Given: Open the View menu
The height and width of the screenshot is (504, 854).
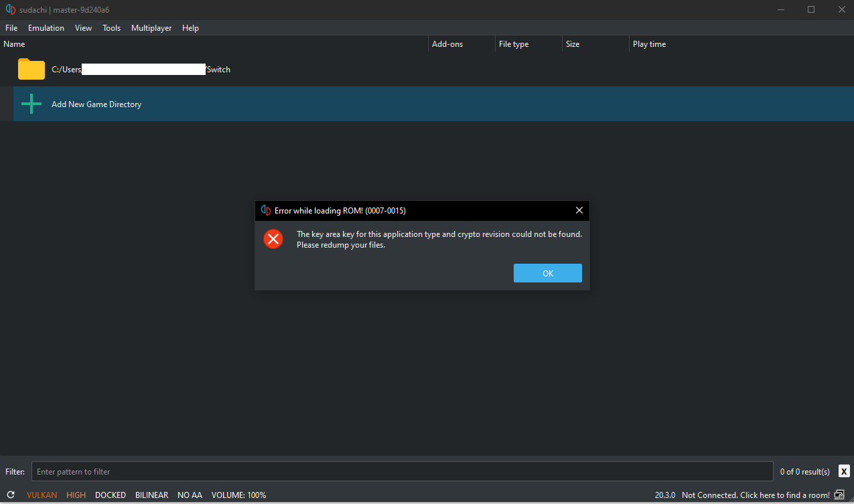Looking at the screenshot, I should click(84, 28).
